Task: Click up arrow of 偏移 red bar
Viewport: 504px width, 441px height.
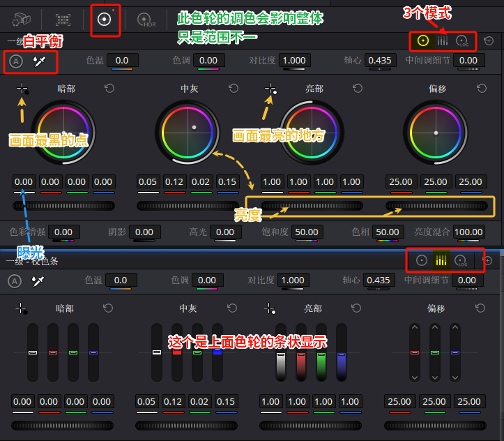Action: (x=415, y=327)
